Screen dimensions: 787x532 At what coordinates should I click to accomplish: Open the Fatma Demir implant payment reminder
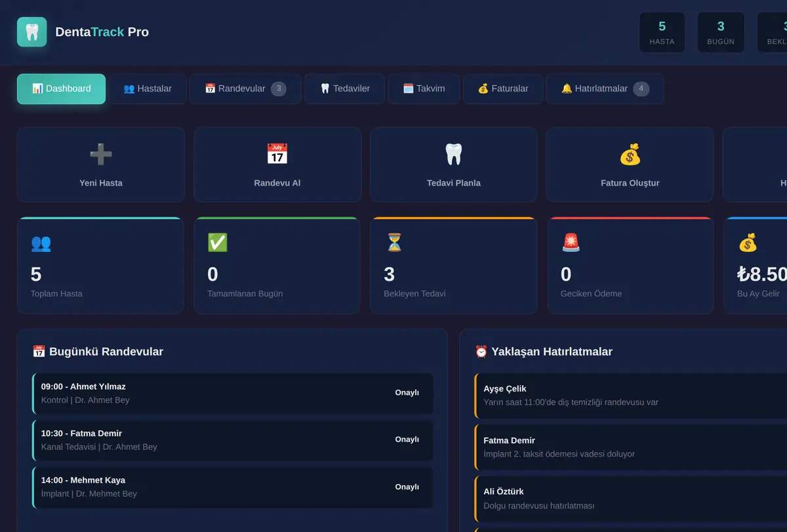(x=630, y=447)
